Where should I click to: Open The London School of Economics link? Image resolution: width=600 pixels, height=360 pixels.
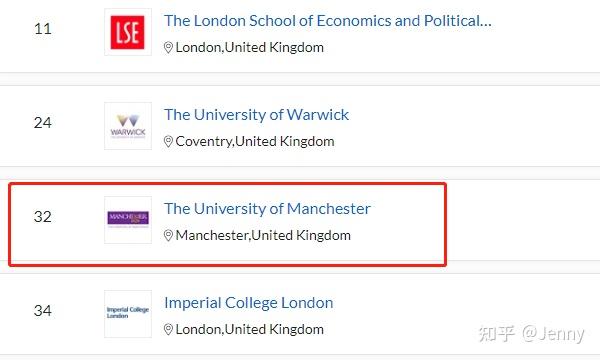(328, 21)
